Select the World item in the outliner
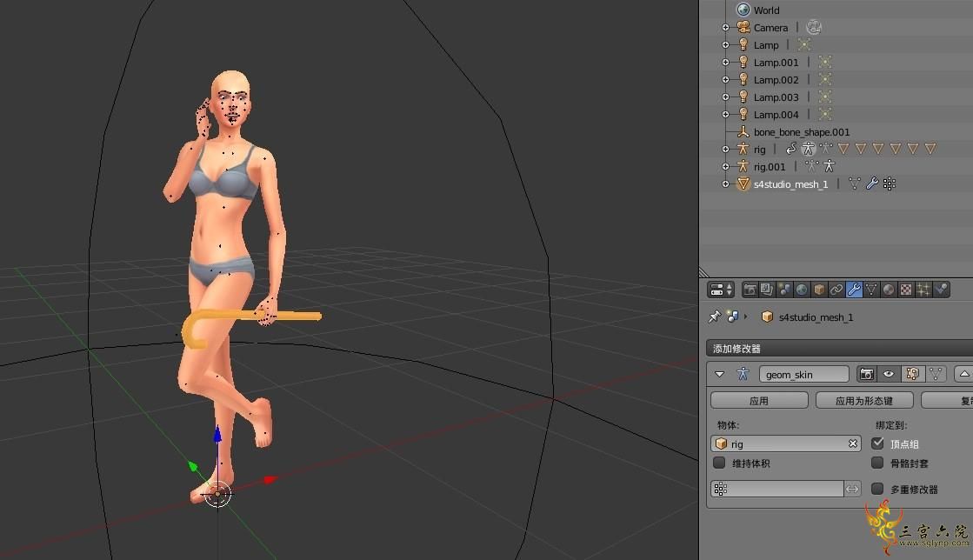 (x=766, y=10)
